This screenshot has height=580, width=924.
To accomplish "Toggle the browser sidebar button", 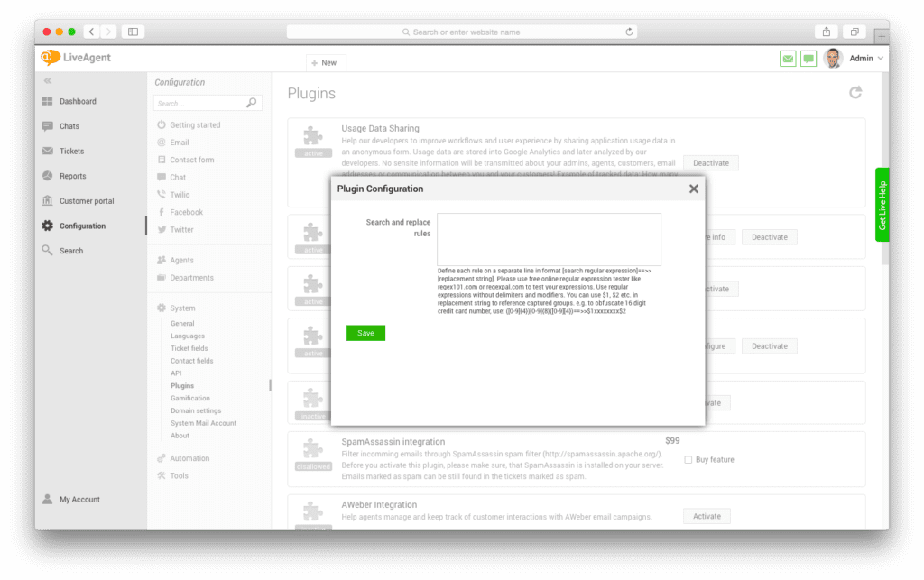I will 134,32.
